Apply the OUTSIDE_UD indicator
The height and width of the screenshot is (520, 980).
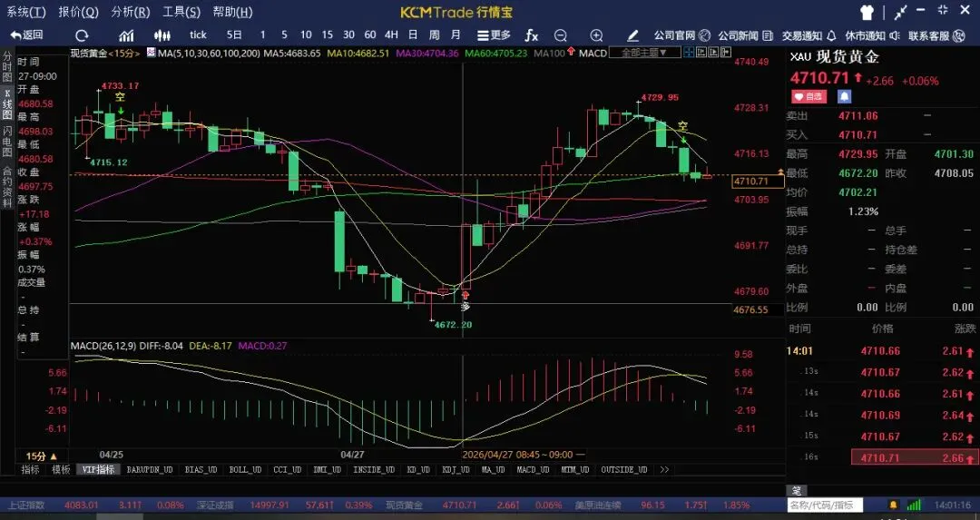point(623,469)
